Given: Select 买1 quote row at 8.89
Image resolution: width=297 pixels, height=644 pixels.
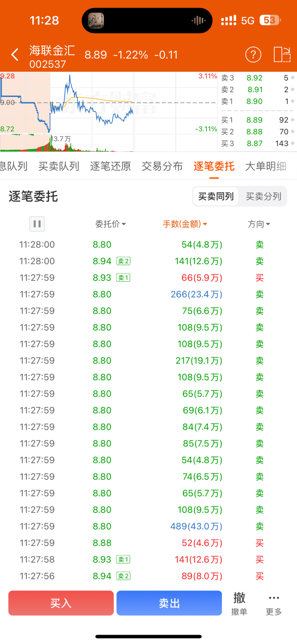Looking at the screenshot, I should click(257, 120).
